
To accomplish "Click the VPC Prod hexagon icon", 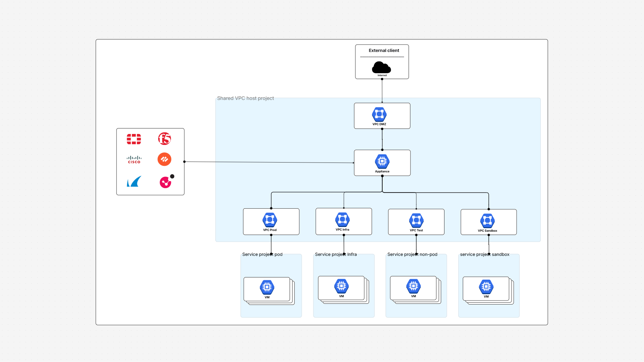I will (x=271, y=219).
